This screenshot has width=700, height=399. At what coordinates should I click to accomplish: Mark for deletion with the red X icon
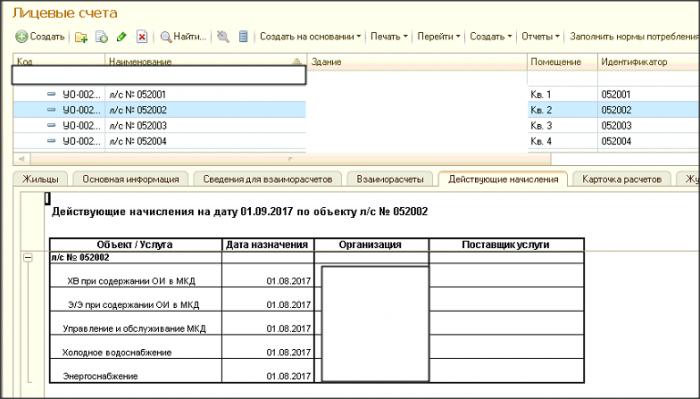pyautogui.click(x=142, y=37)
